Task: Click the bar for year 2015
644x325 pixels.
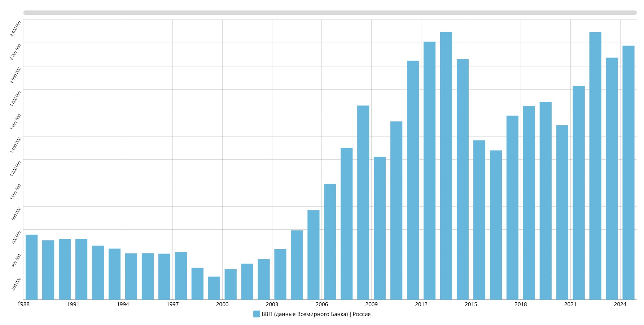Action: pyautogui.click(x=479, y=220)
